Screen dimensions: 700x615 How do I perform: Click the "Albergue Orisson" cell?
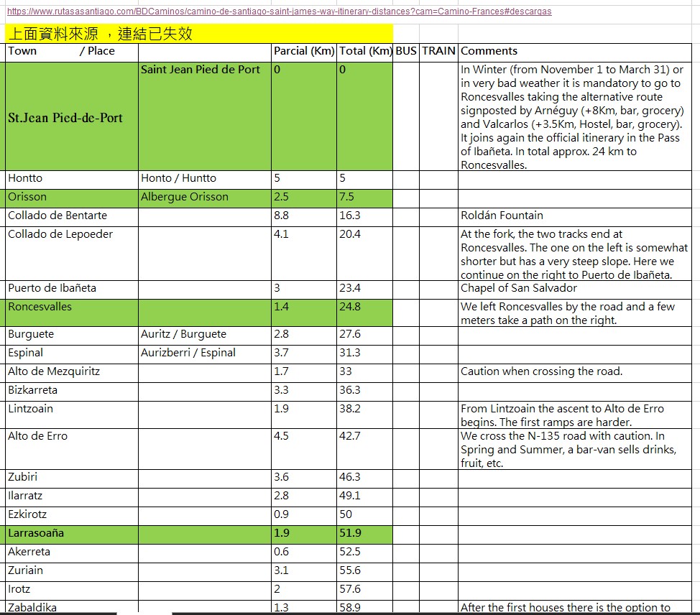click(204, 197)
